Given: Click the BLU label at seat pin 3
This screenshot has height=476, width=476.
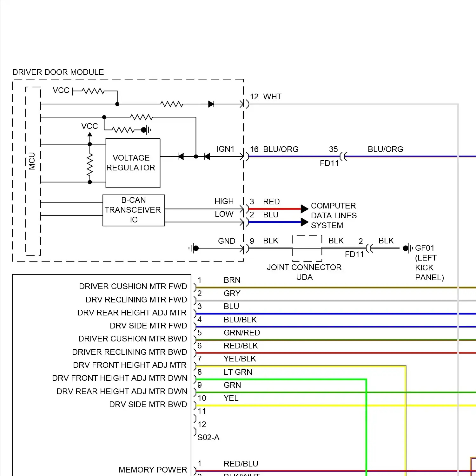Looking at the screenshot, I should pos(231,306).
